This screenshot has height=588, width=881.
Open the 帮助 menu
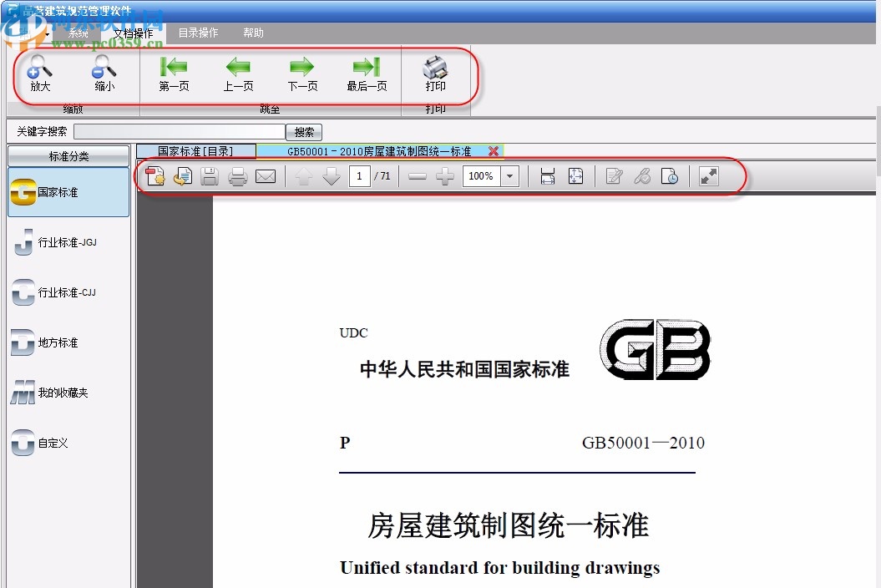[253, 33]
